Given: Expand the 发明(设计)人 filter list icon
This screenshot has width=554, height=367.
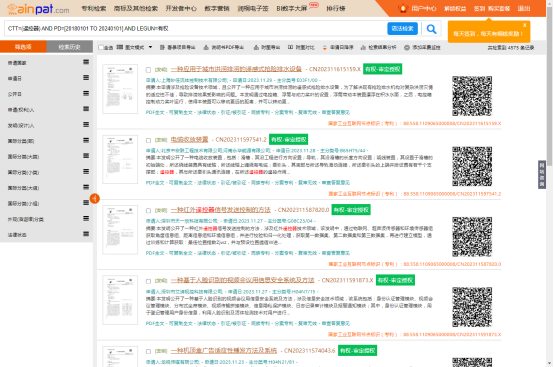Looking at the screenshot, I should 86,125.
